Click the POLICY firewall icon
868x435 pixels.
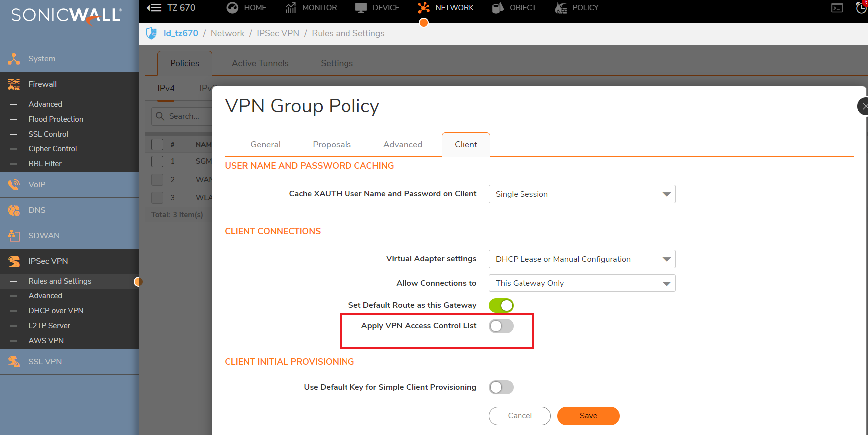(561, 8)
